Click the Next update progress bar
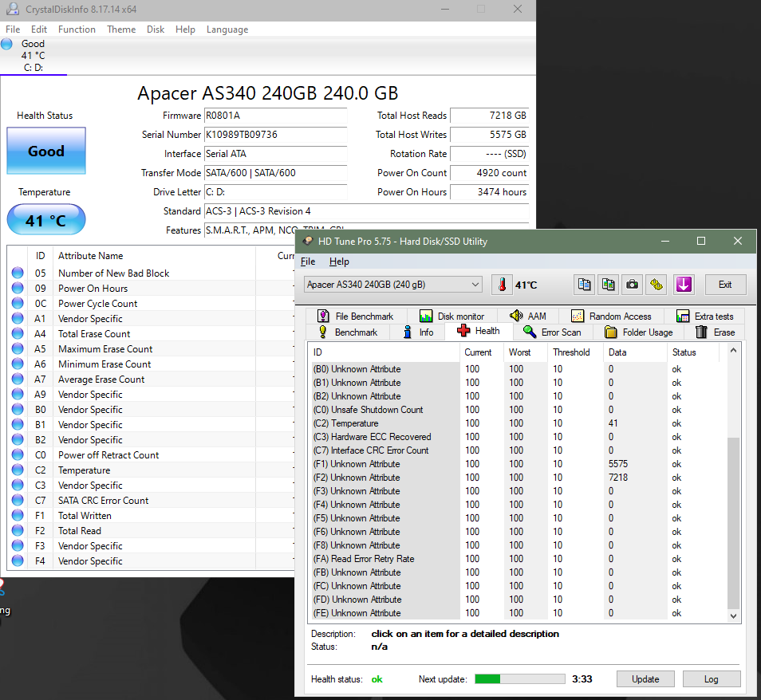 519,678
